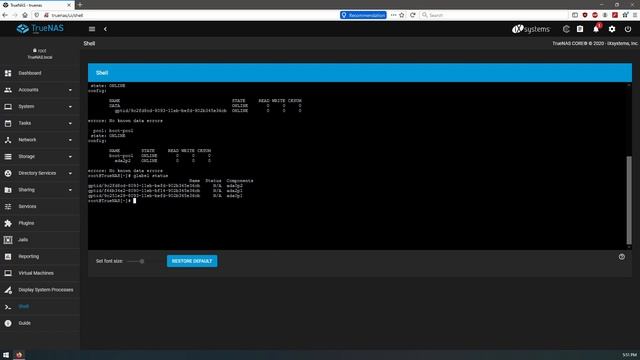Viewport: 640px width, 360px height.
Task: Click the shell help question mark icon
Action: point(622,257)
